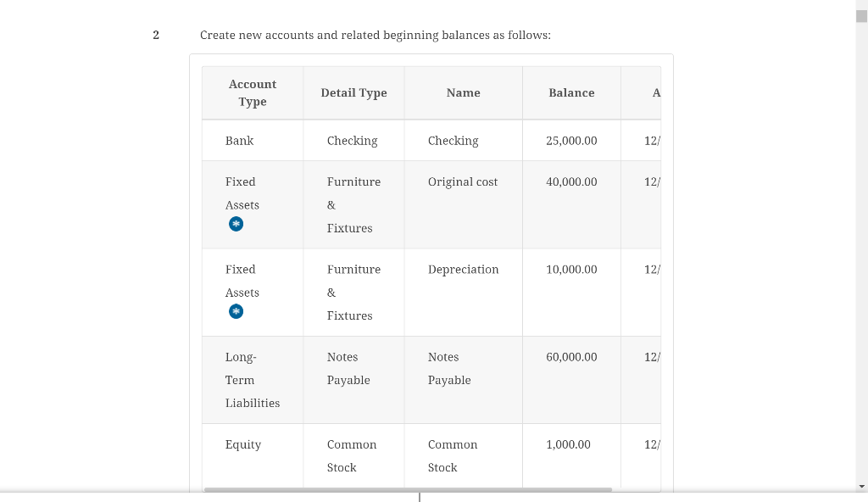Click the 10,000.00 Depreciation balance cell
Image resolution: width=868 pixels, height=502 pixels.
pyautogui.click(x=571, y=270)
